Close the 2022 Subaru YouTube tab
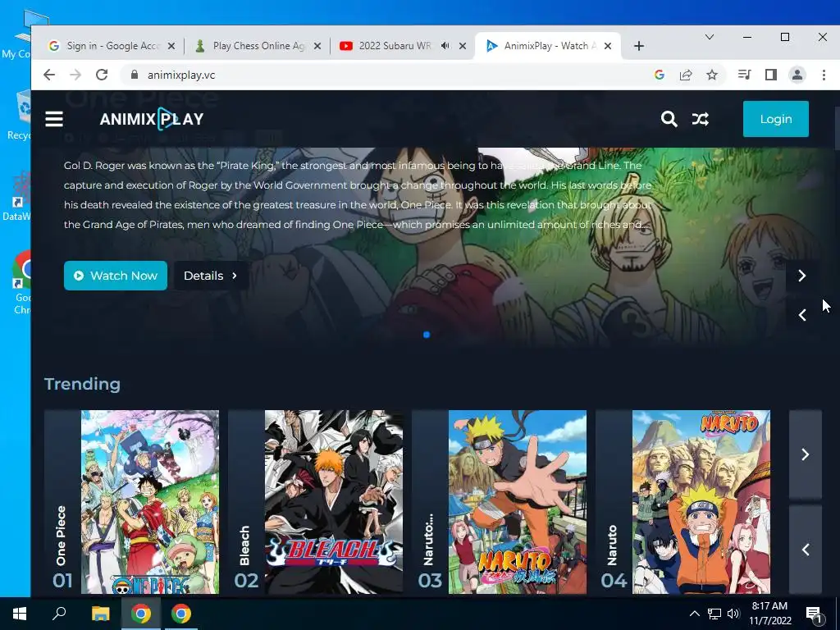 click(463, 46)
